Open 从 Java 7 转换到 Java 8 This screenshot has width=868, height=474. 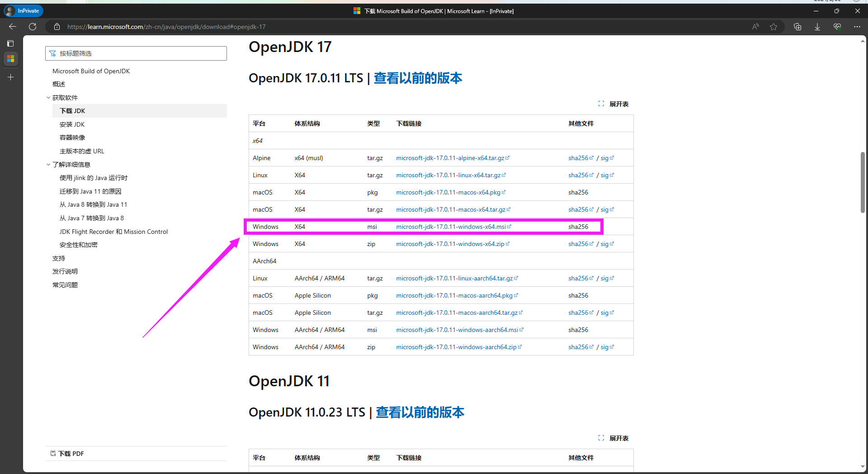tap(92, 218)
